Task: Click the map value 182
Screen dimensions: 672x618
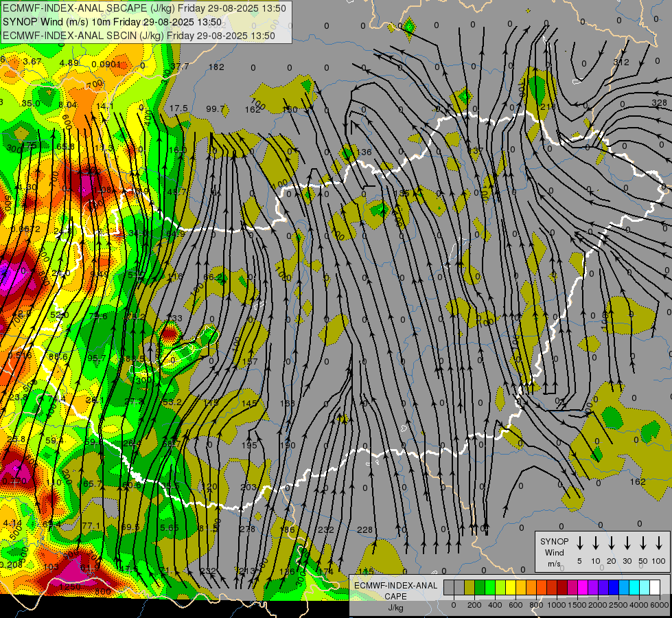Action: point(216,67)
